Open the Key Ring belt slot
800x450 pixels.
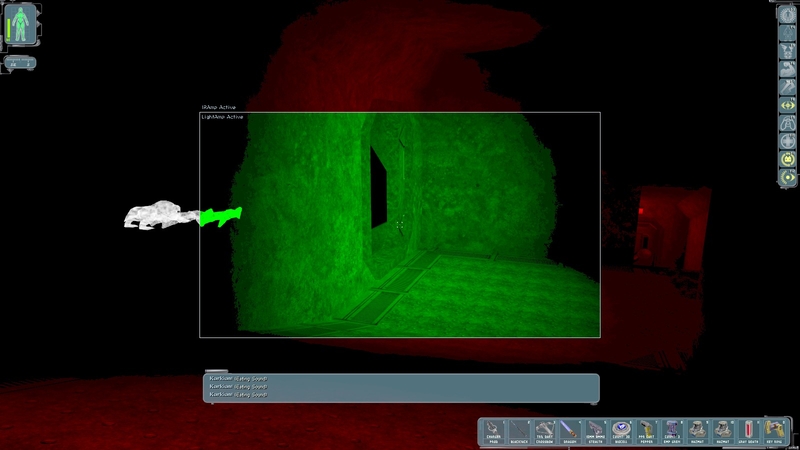pos(774,432)
